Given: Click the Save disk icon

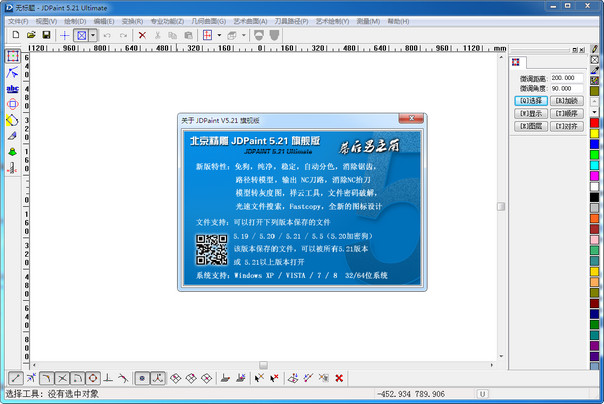Looking at the screenshot, I should (x=45, y=34).
